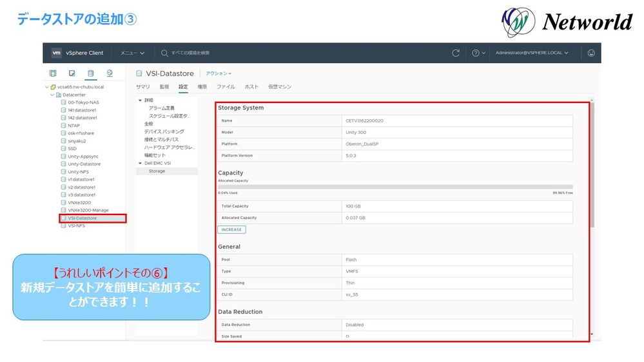Select Unity-NFS datastore in tree

(78, 172)
